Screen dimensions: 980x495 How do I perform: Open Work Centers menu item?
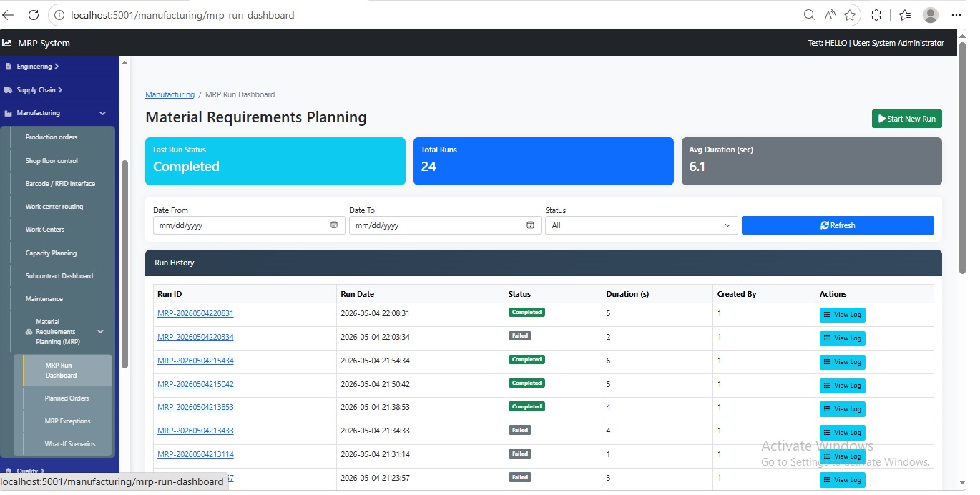(45, 230)
